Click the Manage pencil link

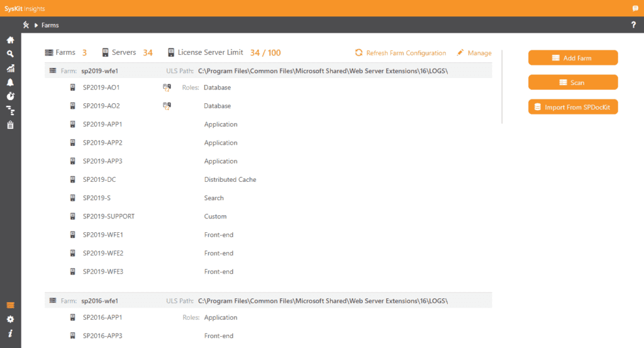(x=474, y=53)
